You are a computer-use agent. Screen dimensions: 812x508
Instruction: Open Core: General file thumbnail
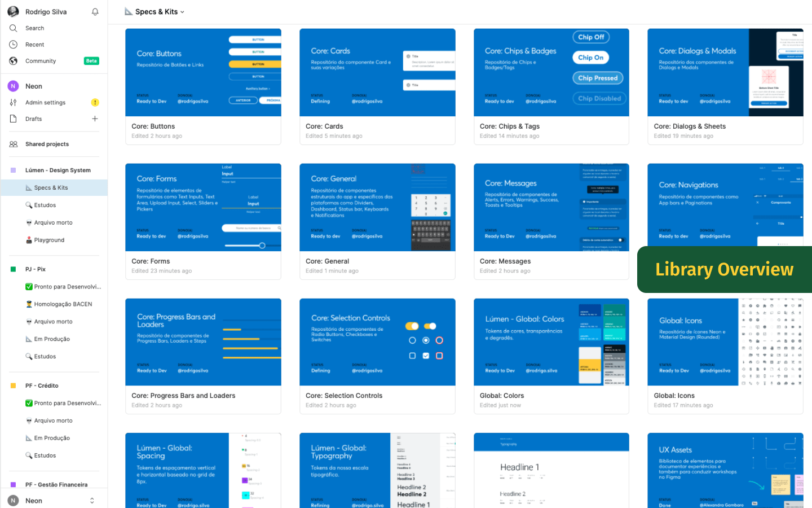point(377,208)
